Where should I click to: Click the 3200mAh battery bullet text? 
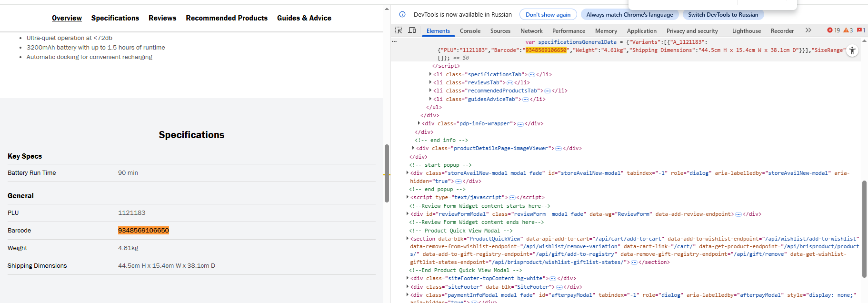pos(96,48)
